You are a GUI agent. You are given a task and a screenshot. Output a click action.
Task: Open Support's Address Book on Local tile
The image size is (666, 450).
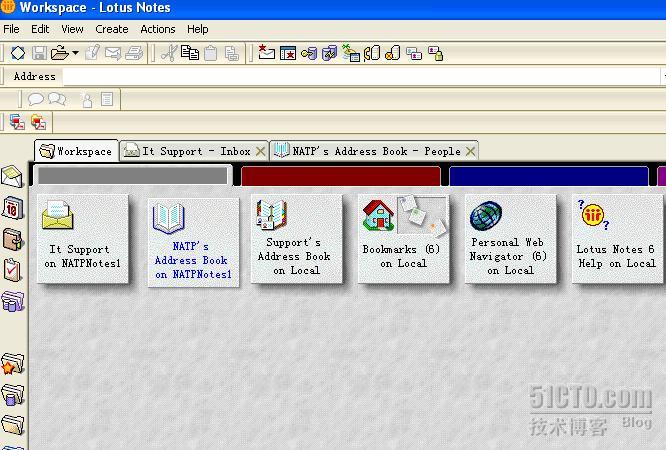pos(296,239)
